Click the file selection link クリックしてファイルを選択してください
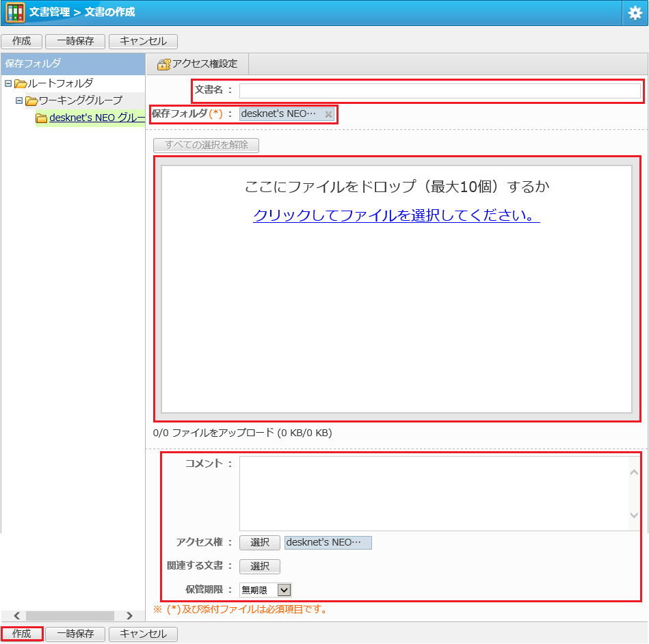Image resolution: width=649 pixels, height=644 pixels. click(x=397, y=215)
